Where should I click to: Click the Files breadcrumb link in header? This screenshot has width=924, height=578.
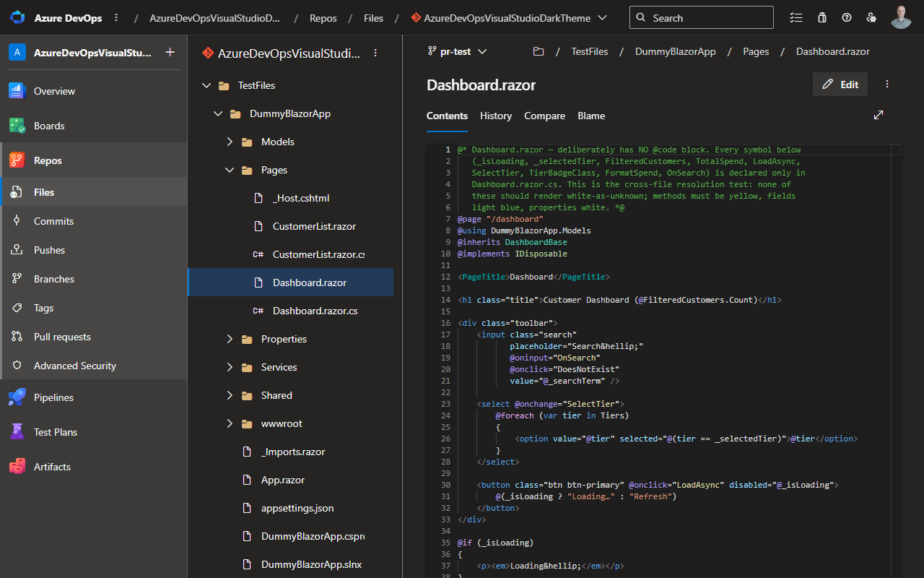click(373, 18)
